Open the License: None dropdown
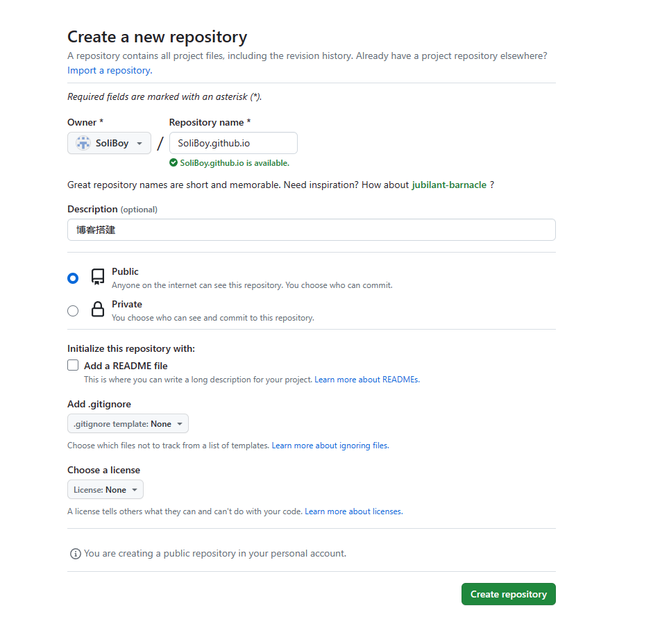 [x=105, y=490]
